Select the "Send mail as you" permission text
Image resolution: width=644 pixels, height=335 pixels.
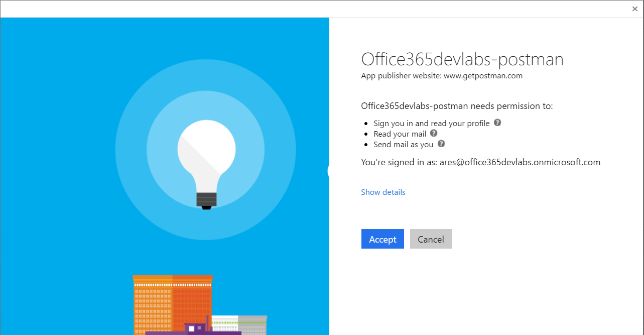pyautogui.click(x=403, y=144)
